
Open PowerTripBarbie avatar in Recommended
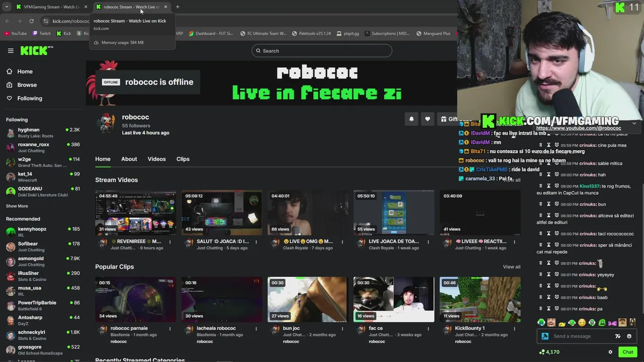(11, 306)
